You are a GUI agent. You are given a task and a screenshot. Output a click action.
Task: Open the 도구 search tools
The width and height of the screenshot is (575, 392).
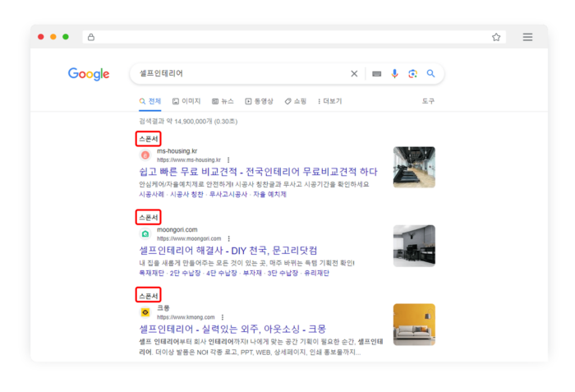428,101
